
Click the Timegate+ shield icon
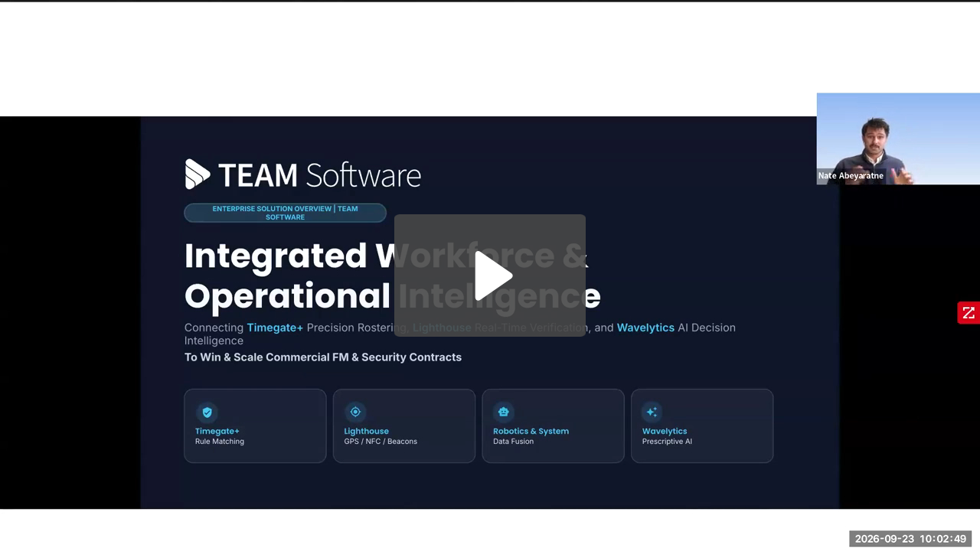click(207, 412)
